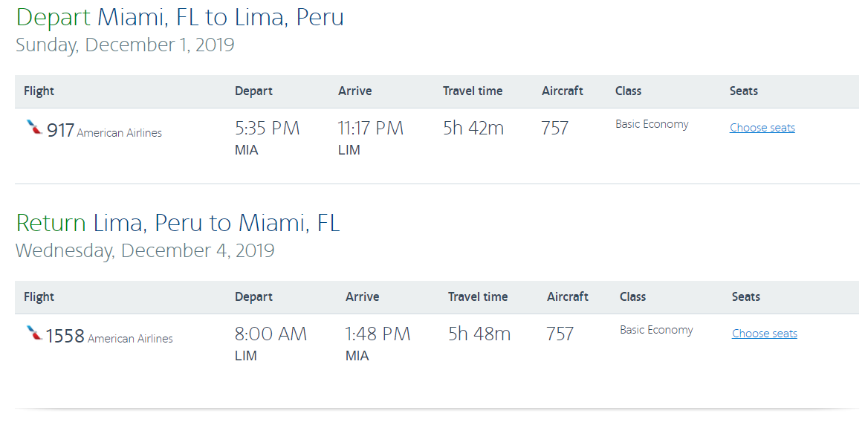Click the American Airlines logo beside flight 917
Viewport: 868px width, 422px height.
pyautogui.click(x=34, y=128)
